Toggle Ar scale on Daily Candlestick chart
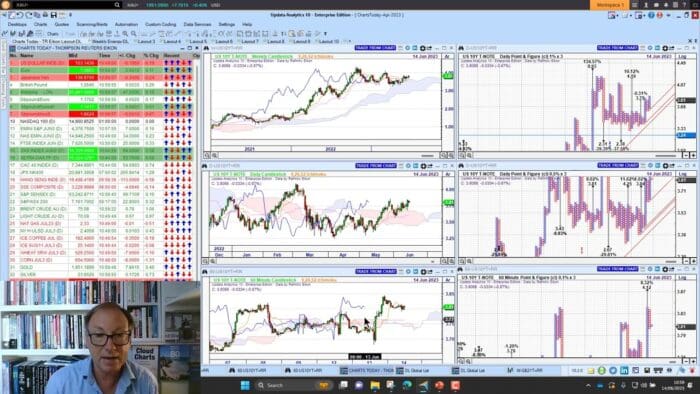Viewport: 700px width, 394px height. (447, 174)
